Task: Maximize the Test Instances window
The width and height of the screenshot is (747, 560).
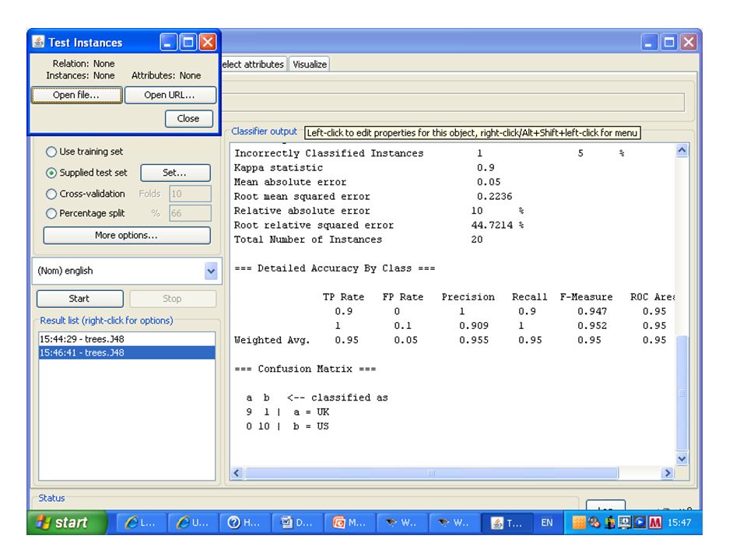Action: point(188,42)
